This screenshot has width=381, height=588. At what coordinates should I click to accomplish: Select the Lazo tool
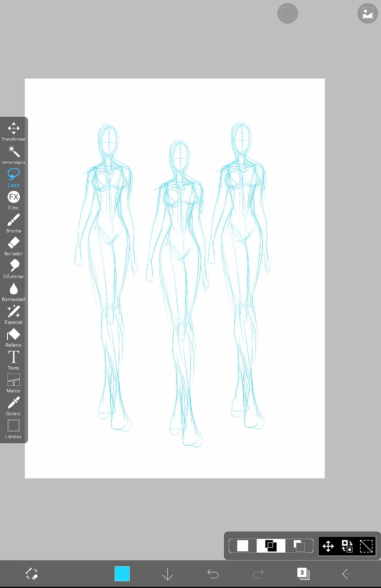click(13, 178)
